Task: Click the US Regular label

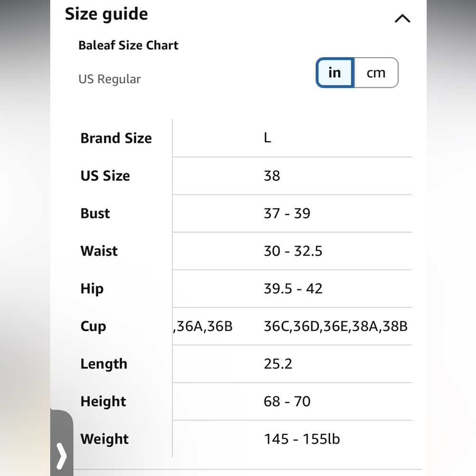Action: point(109,79)
